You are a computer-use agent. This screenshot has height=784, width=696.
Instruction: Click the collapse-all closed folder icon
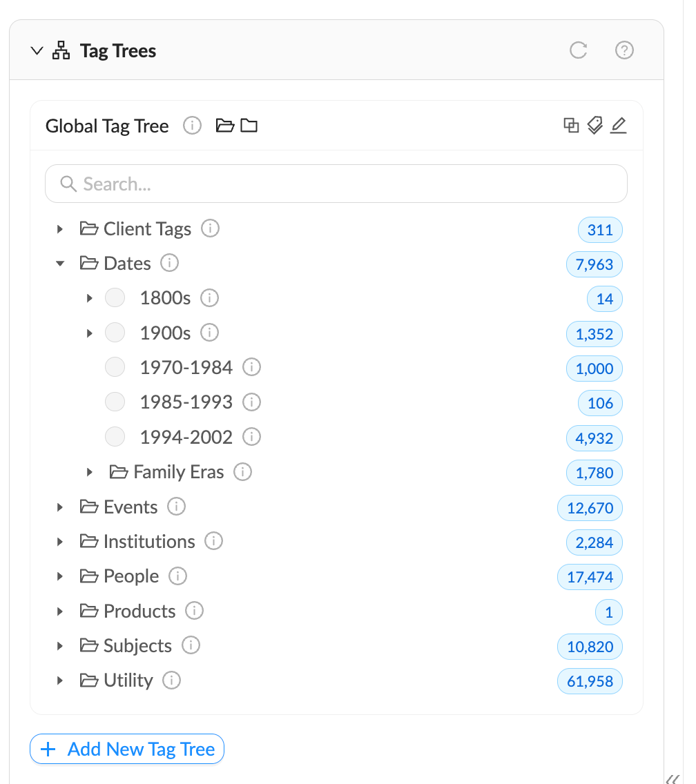[249, 126]
